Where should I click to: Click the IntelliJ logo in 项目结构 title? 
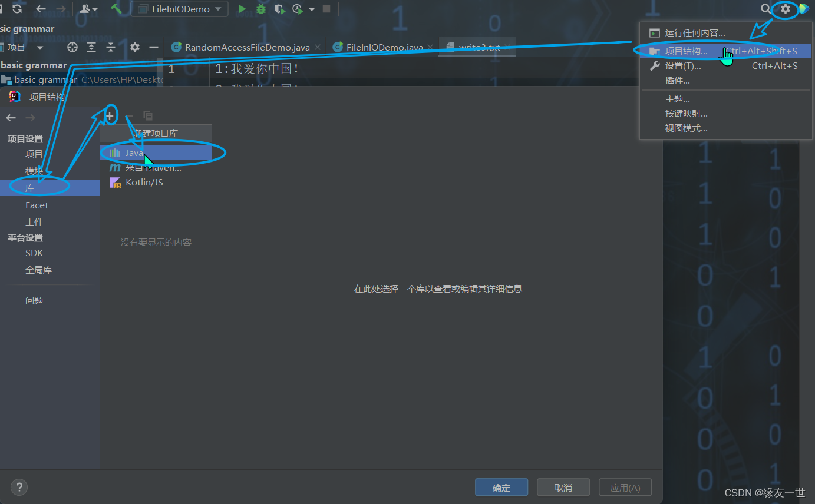coord(15,97)
